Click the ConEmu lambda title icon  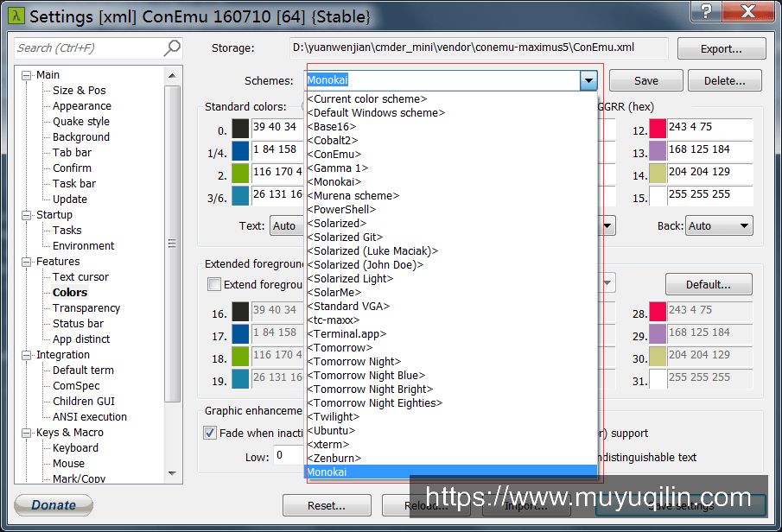tap(16, 16)
